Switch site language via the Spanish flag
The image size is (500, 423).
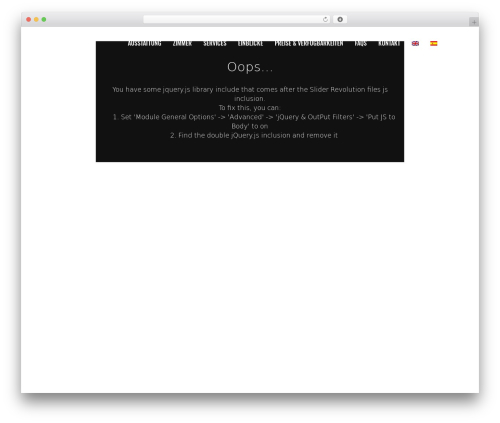433,43
